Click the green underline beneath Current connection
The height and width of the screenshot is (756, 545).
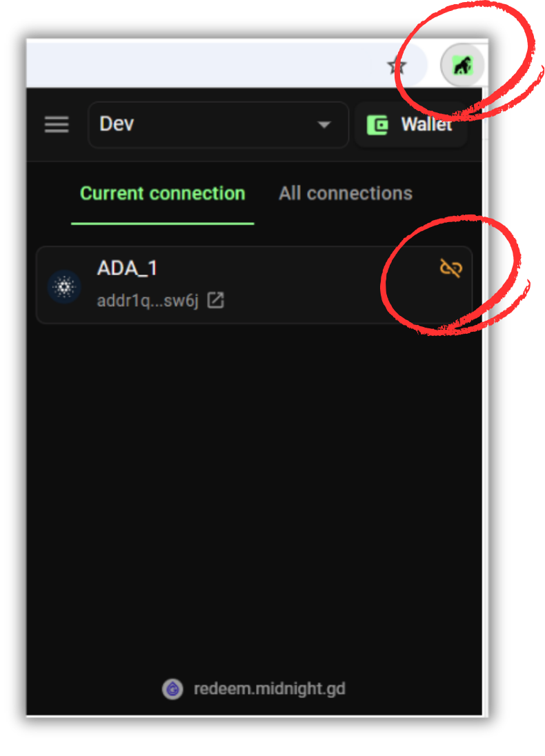tap(163, 223)
